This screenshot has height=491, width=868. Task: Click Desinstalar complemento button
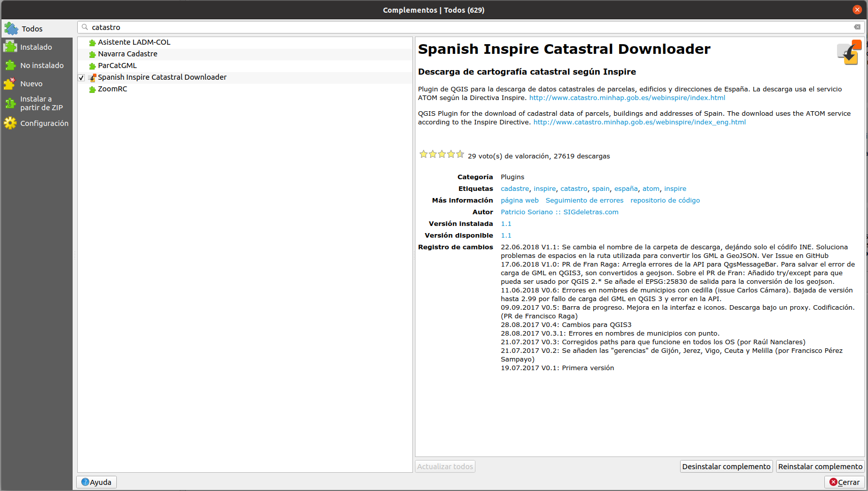click(726, 466)
